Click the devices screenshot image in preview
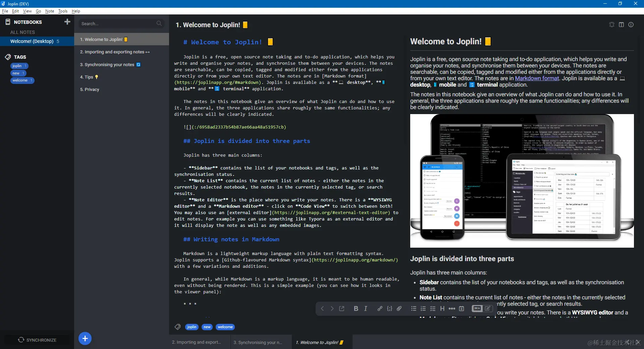 point(522,181)
